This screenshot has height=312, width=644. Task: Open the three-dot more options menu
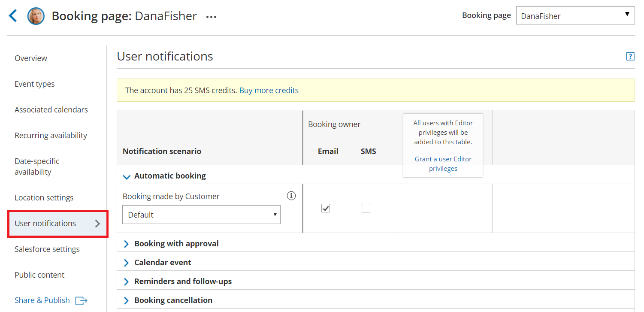point(211,17)
